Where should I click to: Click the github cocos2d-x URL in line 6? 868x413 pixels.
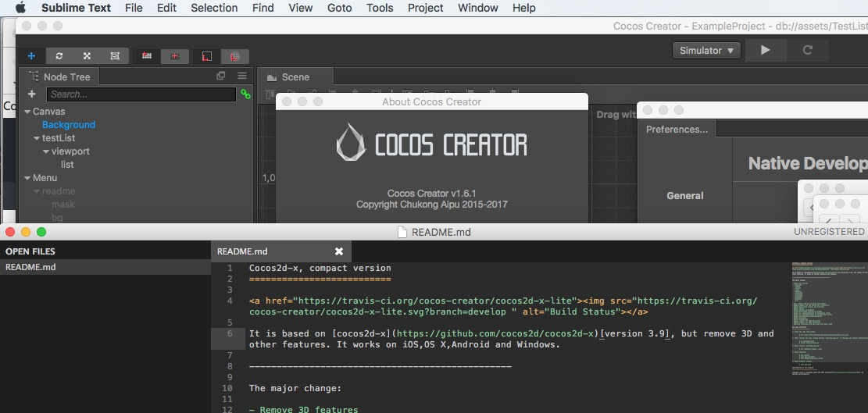click(496, 334)
